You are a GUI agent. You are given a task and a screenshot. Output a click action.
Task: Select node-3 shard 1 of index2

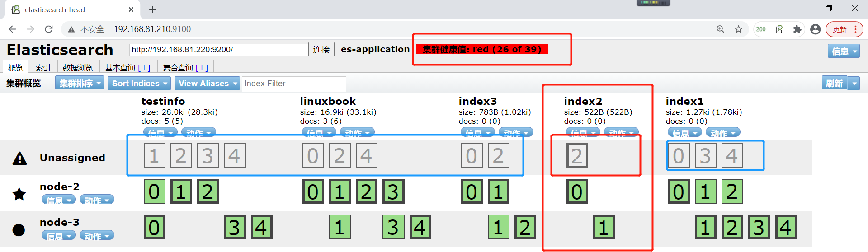coord(604,227)
